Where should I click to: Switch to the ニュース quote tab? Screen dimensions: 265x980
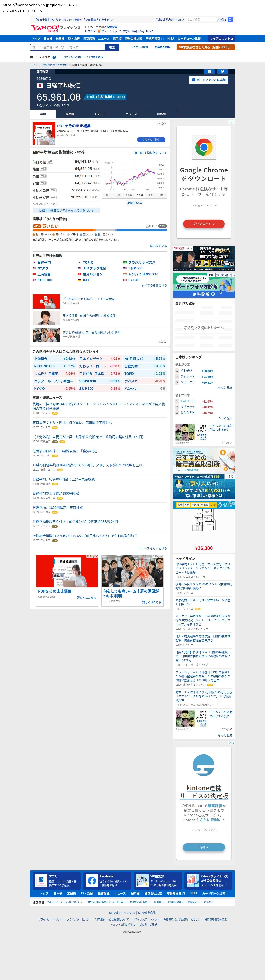(x=131, y=114)
